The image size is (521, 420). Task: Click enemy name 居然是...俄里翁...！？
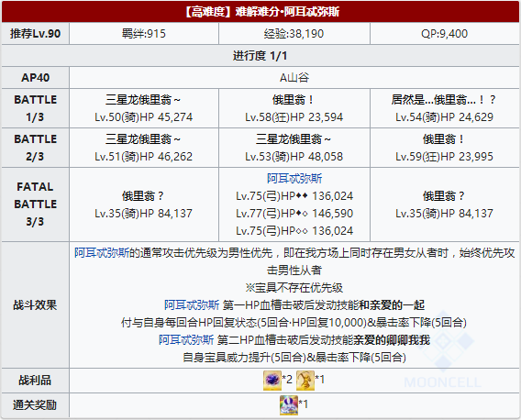point(444,99)
